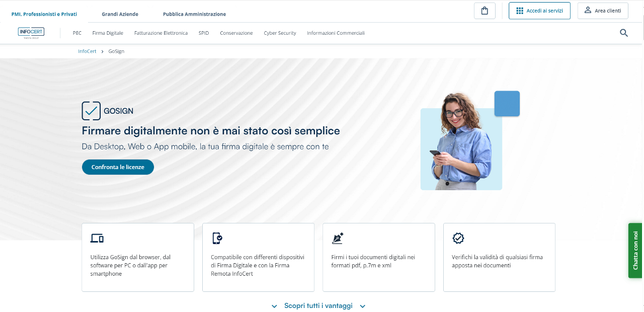Switch to Pubblica Amministrazione tab
Screen dimensions: 644x312
coord(194,14)
